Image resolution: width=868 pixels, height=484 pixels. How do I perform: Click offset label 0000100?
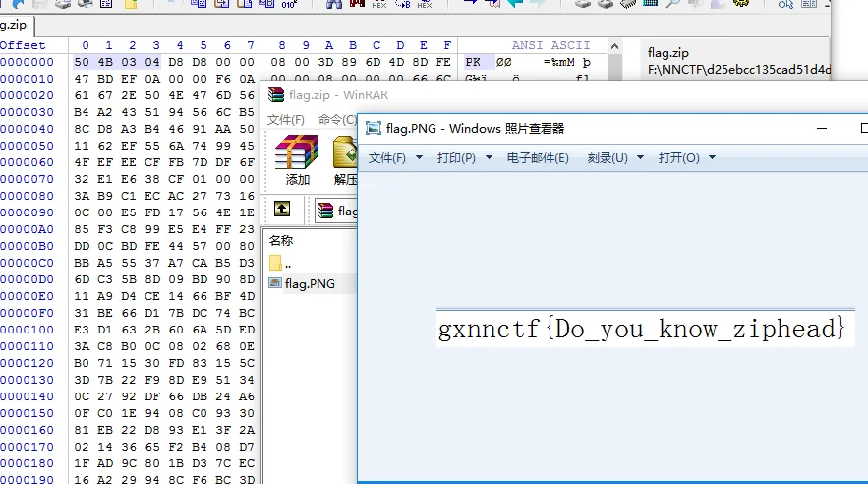coord(27,330)
